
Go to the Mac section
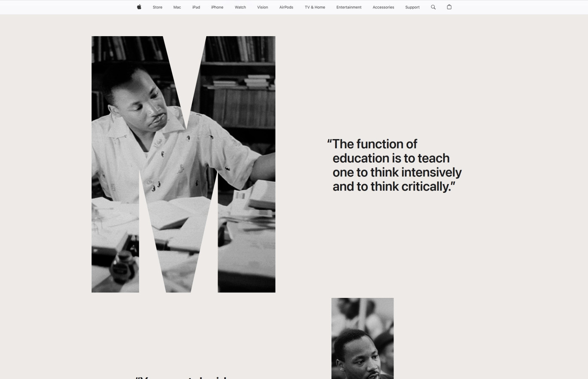coord(177,7)
